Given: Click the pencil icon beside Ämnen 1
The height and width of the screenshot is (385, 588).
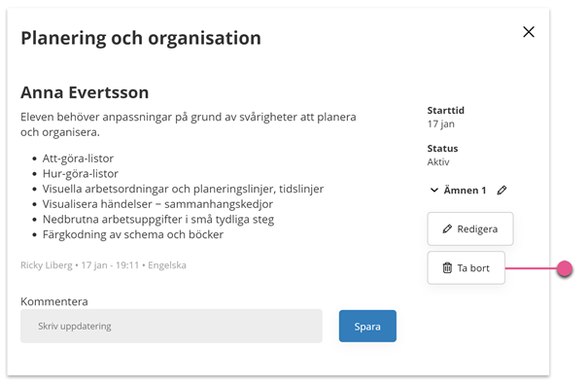Looking at the screenshot, I should [x=502, y=191].
